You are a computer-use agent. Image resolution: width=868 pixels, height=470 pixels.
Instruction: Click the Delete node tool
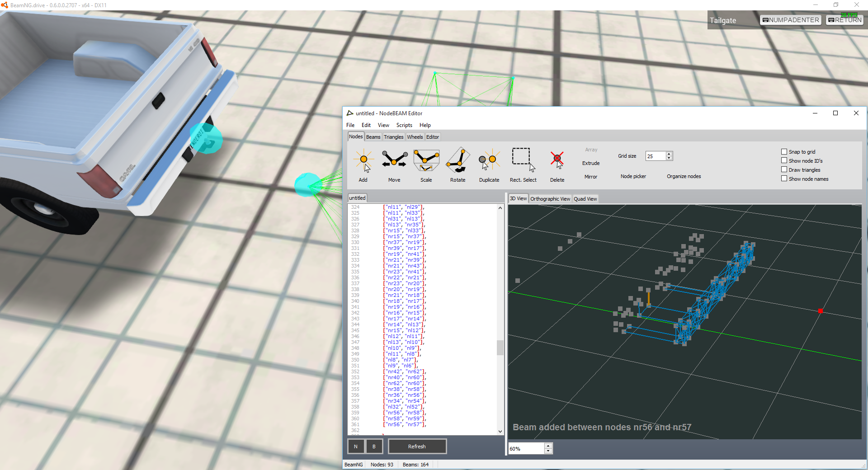pos(557,164)
